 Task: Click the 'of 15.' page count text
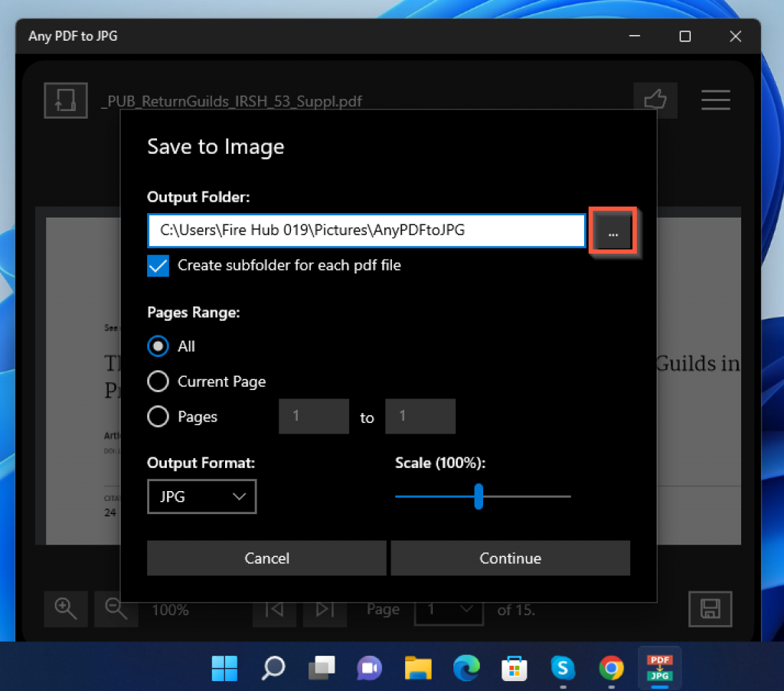516,610
